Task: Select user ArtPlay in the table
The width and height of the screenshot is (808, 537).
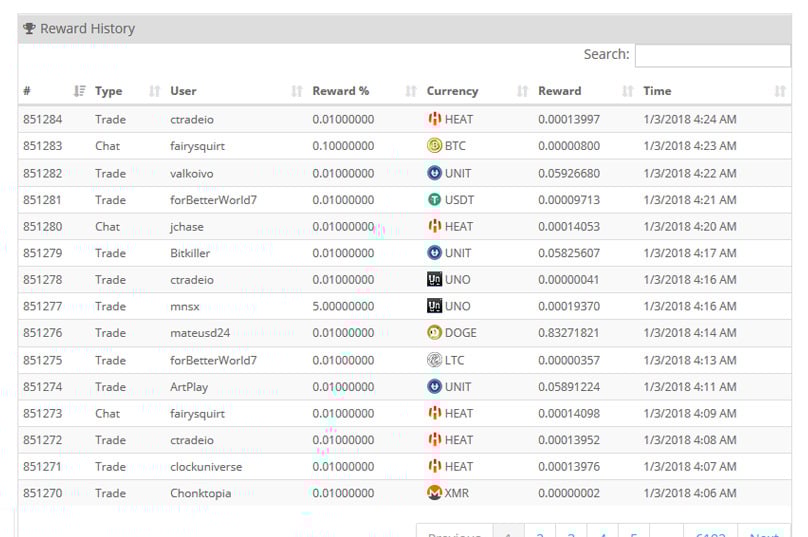Action: point(189,387)
